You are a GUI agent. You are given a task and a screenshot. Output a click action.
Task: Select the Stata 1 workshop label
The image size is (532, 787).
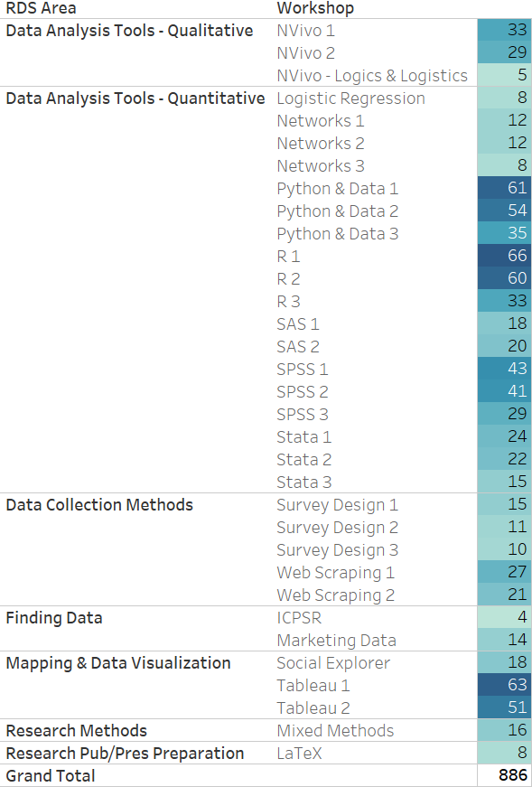click(303, 437)
